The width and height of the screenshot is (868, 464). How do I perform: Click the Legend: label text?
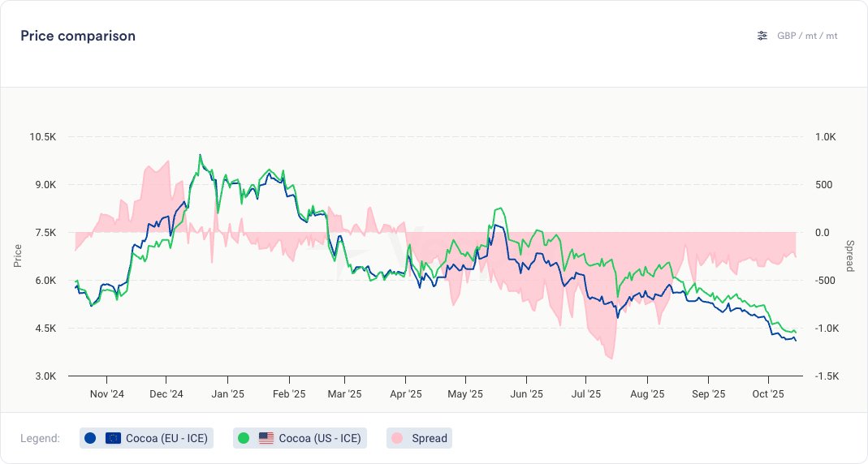41,438
